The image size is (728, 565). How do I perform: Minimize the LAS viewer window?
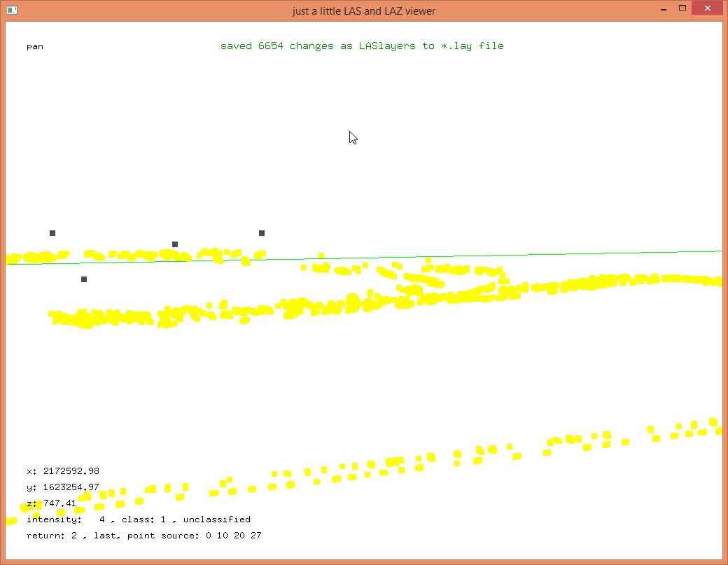(662, 10)
